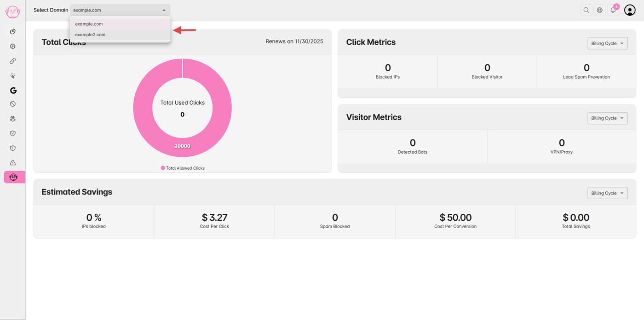
Task: Click the link chain sidebar icon
Action: (x=13, y=61)
